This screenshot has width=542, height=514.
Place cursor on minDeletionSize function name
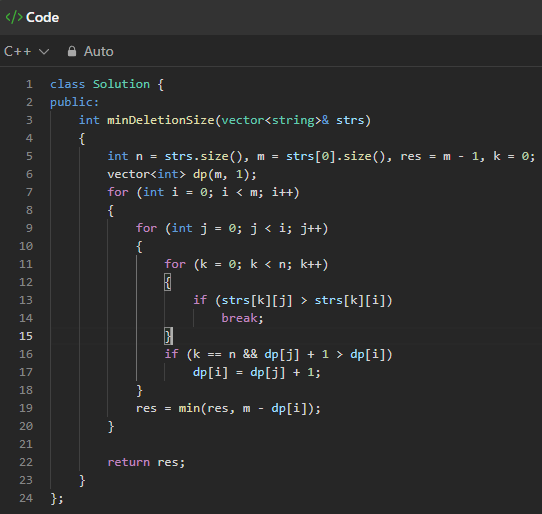161,120
